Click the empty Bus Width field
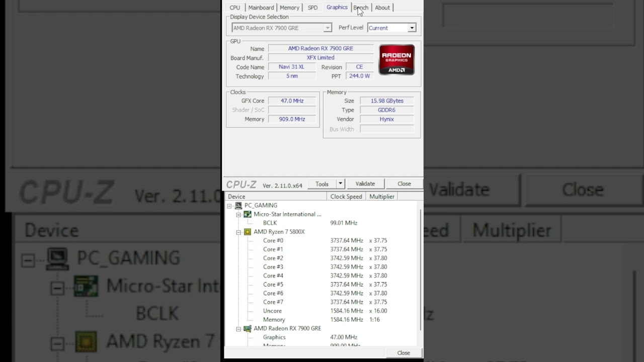This screenshot has height=362, width=644. [387, 129]
